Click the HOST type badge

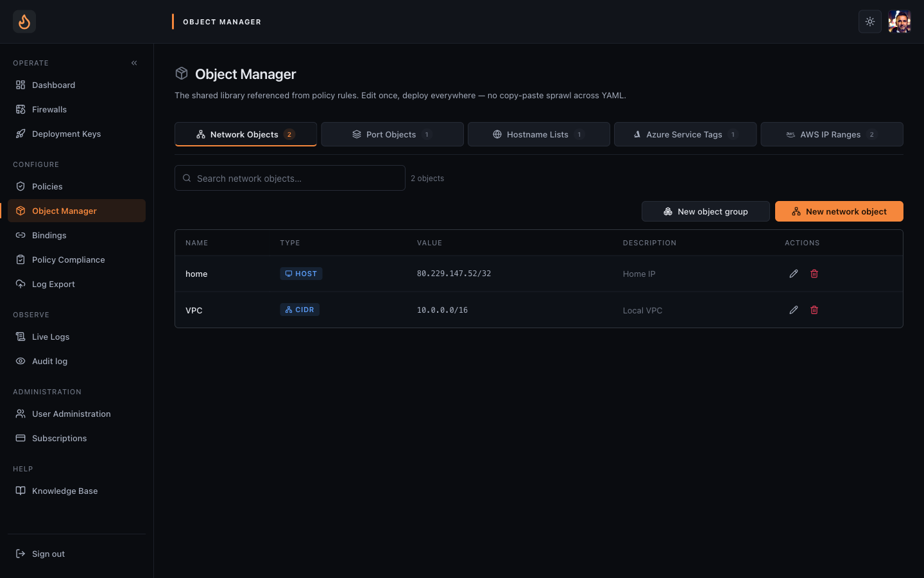(x=301, y=274)
